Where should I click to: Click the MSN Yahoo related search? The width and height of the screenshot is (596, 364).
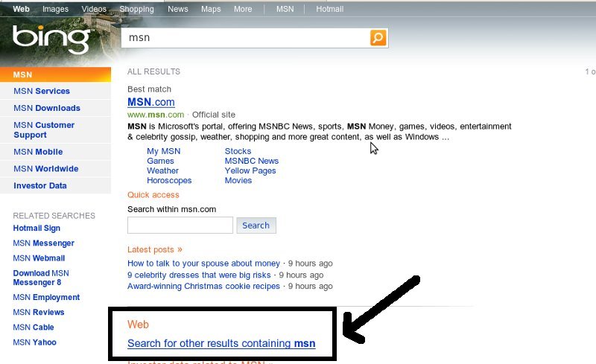34,342
